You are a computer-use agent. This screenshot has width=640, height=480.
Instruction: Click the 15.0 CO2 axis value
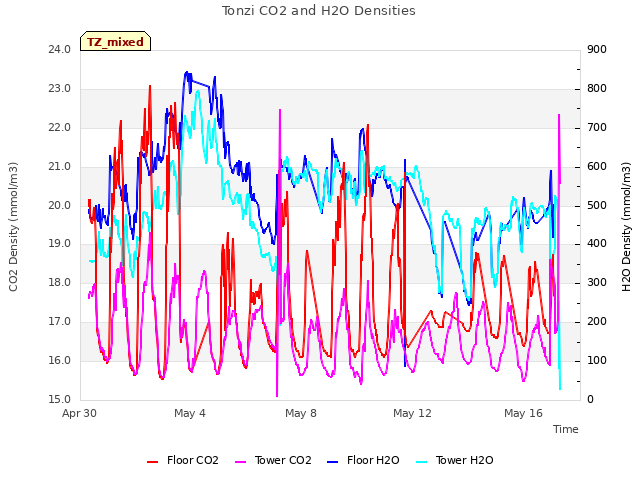[x=60, y=399]
